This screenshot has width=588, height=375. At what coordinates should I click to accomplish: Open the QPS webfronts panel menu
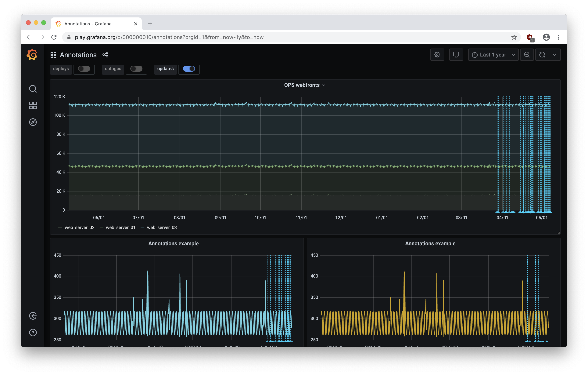304,85
